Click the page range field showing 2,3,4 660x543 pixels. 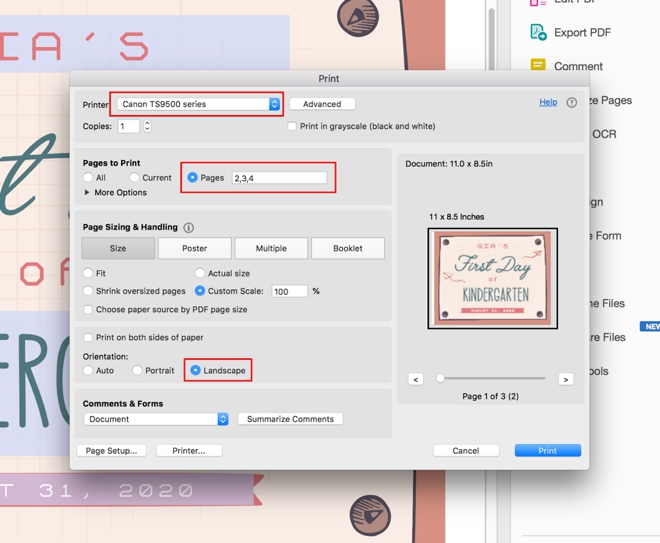[279, 178]
